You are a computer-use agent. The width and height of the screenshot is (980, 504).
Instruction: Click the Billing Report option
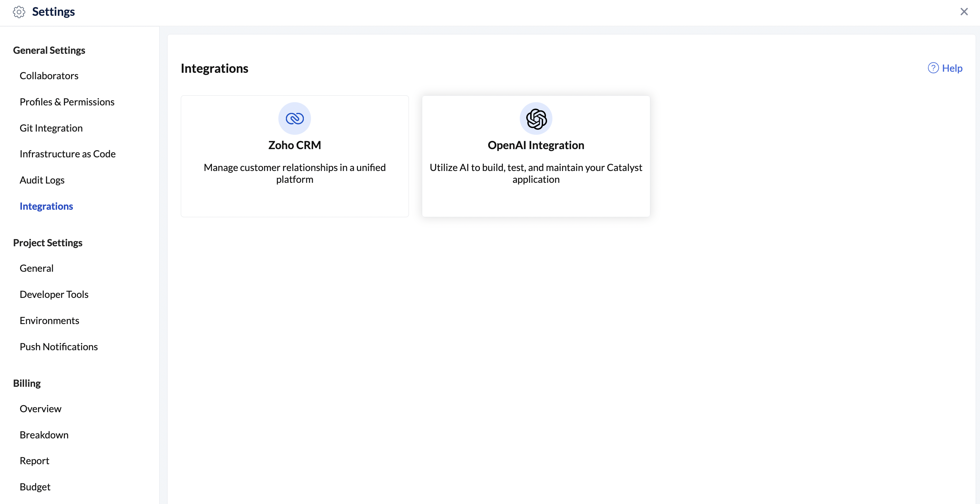pos(34,460)
